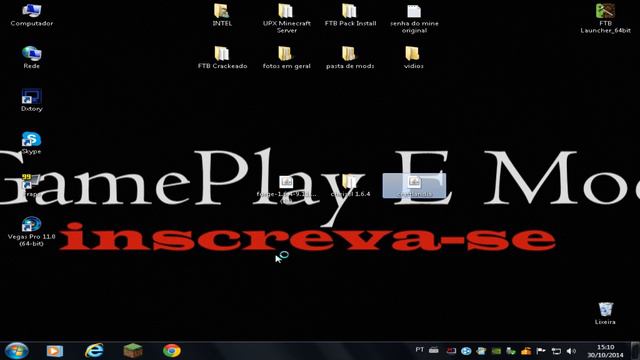Image resolution: width=640 pixels, height=360 pixels.
Task: Click the Show desktop button
Action: pos(636,351)
